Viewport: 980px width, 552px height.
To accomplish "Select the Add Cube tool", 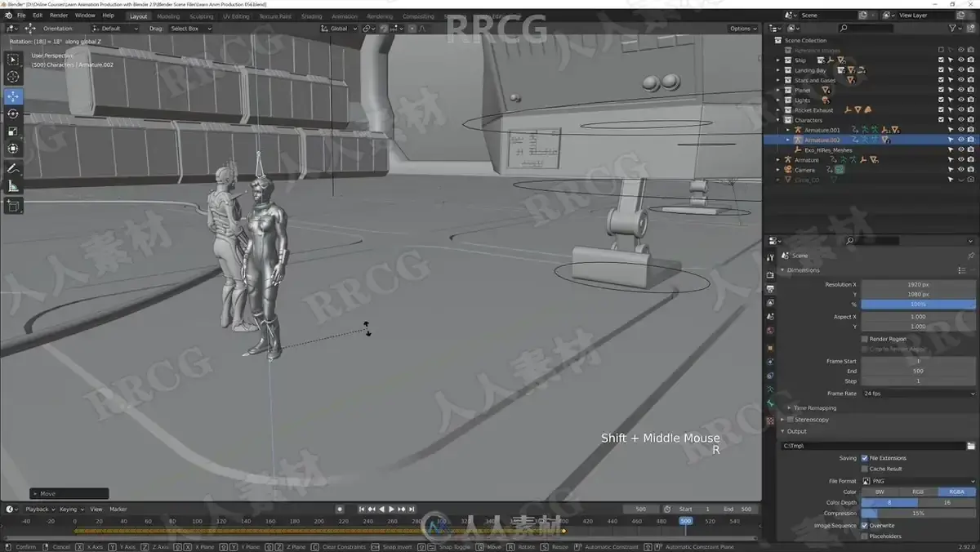I will pos(13,207).
